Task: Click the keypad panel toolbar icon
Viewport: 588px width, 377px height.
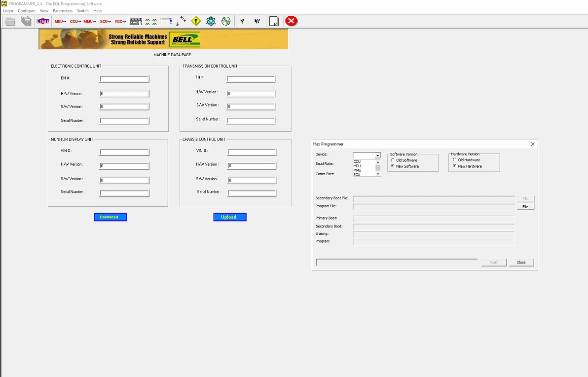Action: (136, 21)
